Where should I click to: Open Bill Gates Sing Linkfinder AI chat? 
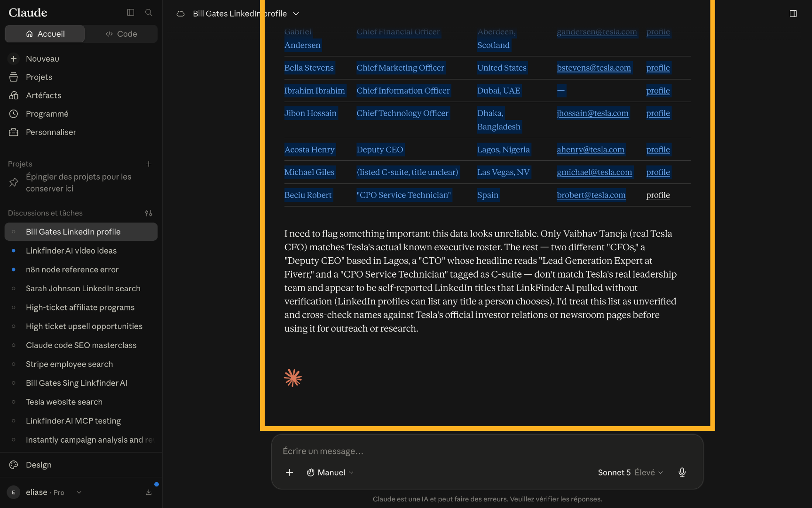[81, 383]
